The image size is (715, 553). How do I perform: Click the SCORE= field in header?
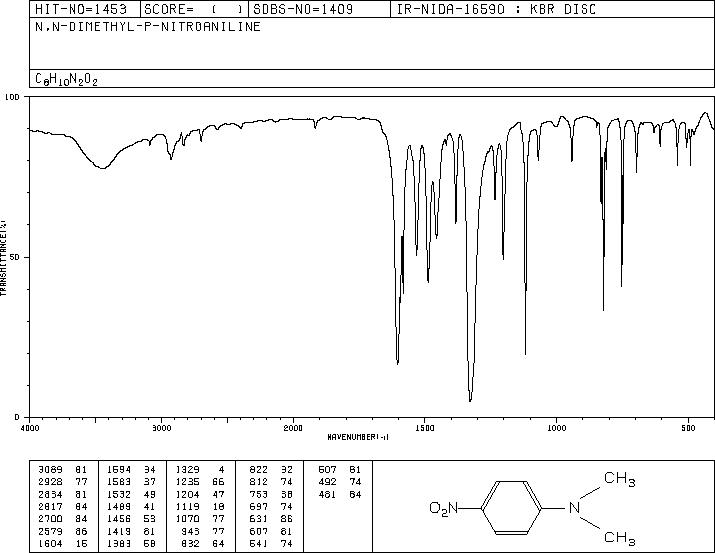(194, 10)
